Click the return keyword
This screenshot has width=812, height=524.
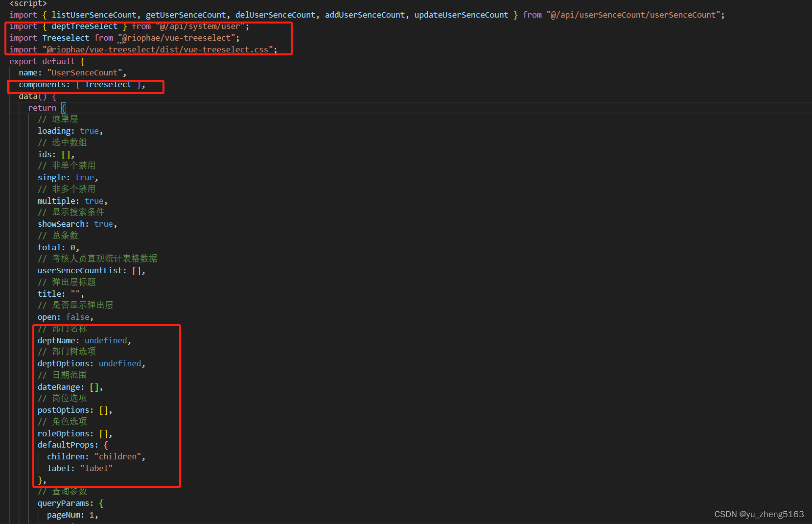42,108
